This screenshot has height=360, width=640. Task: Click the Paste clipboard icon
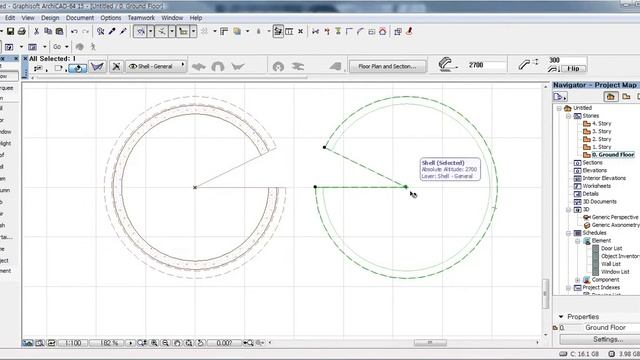[60, 31]
